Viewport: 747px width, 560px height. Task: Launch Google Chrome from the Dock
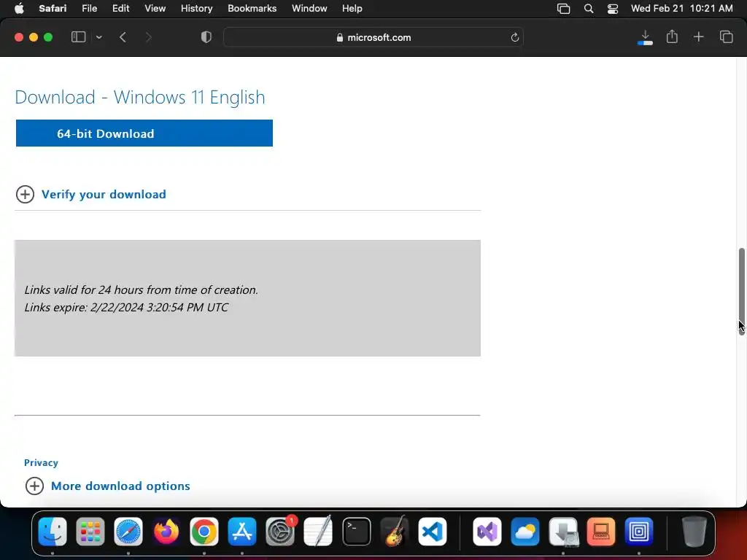204,531
